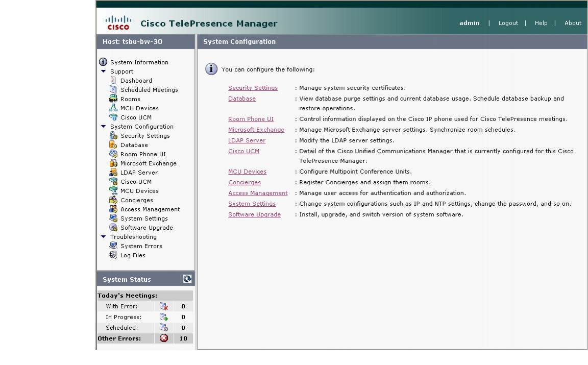Click the Today's Meetings heading

(x=128, y=296)
